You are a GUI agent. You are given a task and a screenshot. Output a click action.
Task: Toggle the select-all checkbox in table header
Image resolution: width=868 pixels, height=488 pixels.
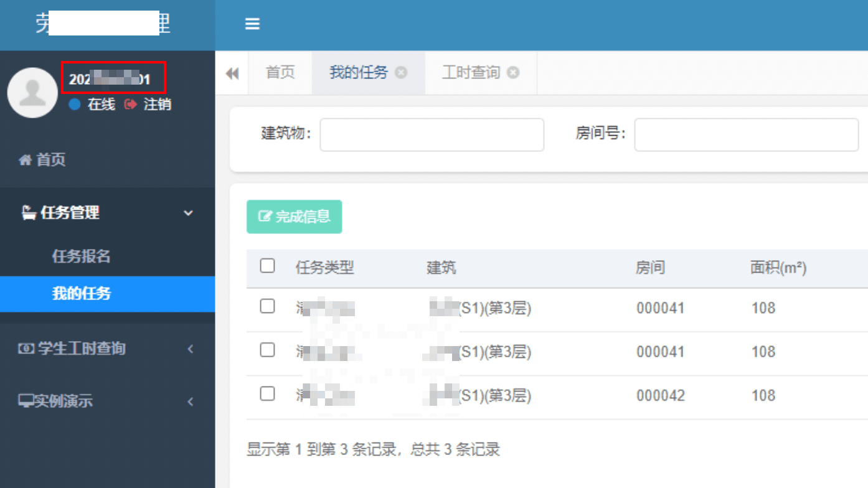pos(267,266)
